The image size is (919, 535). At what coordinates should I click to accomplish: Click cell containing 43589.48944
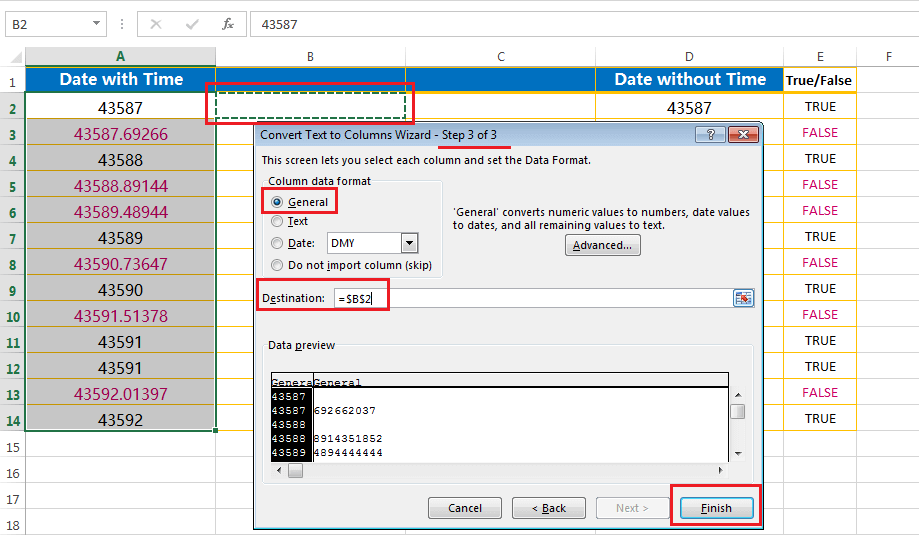pos(121,212)
